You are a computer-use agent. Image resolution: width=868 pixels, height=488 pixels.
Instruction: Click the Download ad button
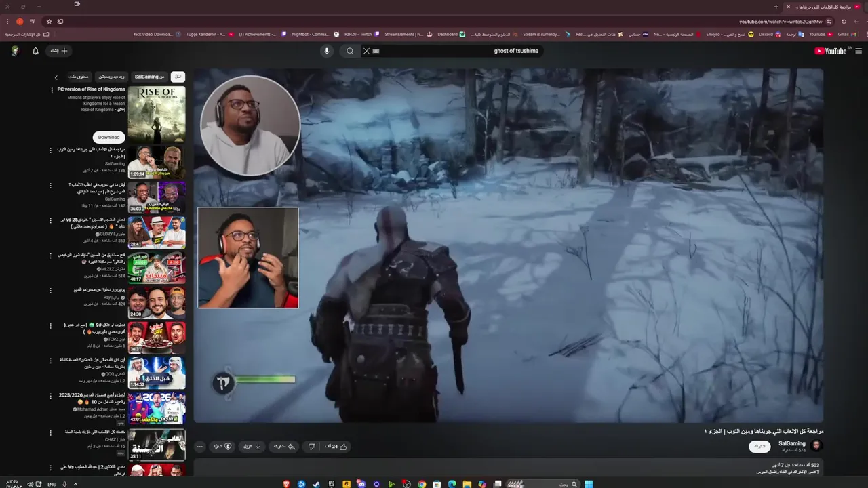(108, 137)
